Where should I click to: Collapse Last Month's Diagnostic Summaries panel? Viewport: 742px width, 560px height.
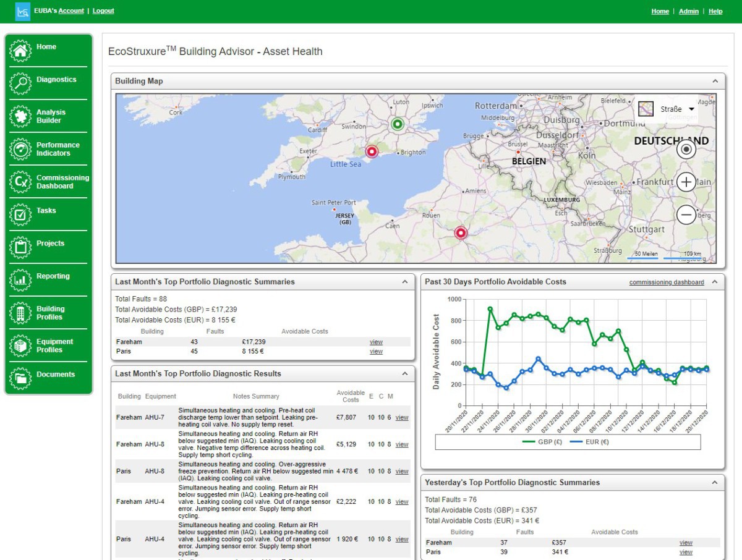click(x=405, y=282)
